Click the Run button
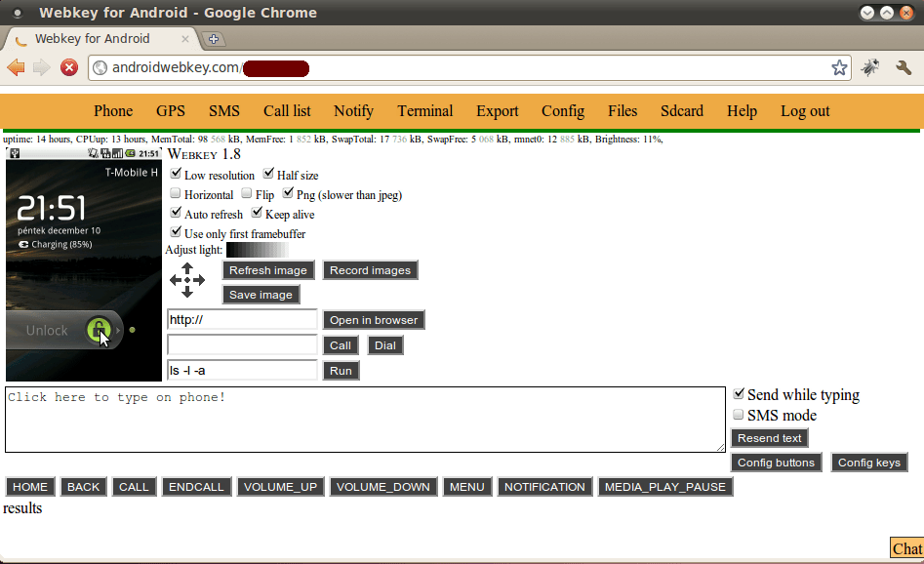924x564 pixels. tap(341, 371)
